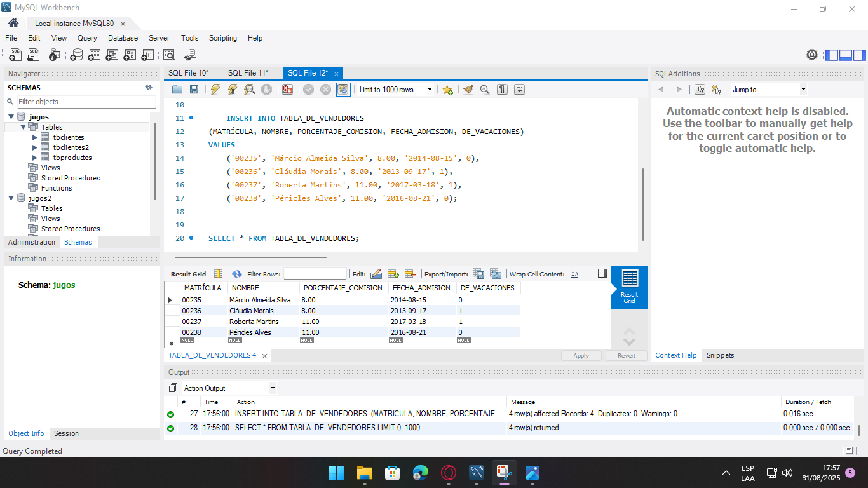Export recordset to an external file

point(478,274)
